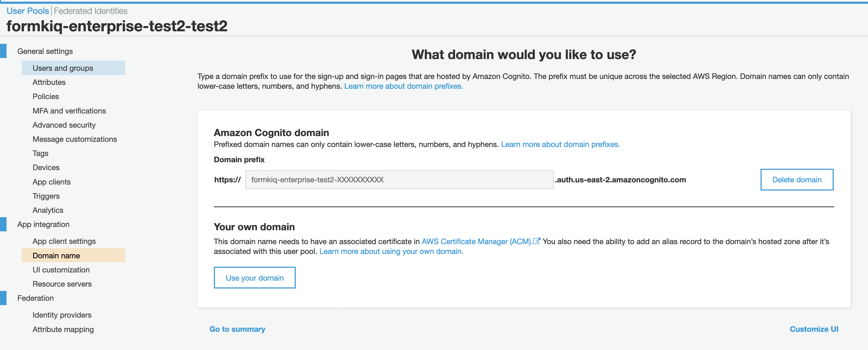868x350 pixels.
Task: Open Triggers settings
Action: tap(46, 196)
